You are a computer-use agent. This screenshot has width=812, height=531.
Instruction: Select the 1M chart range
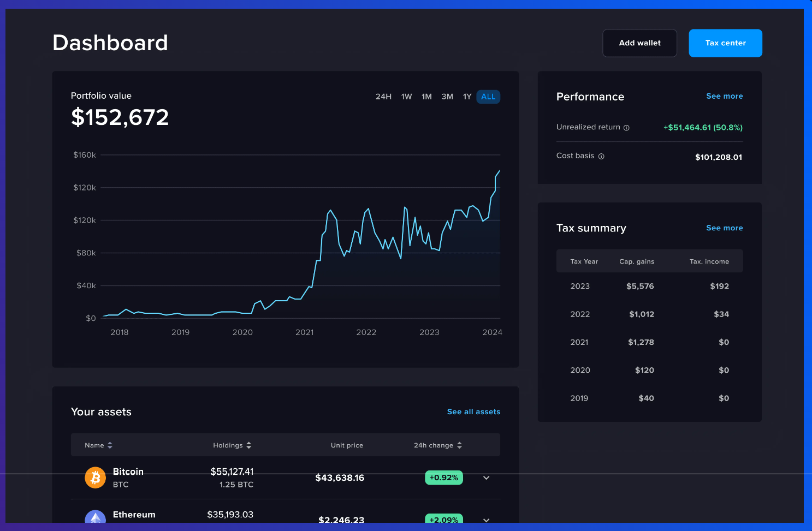[x=426, y=97]
